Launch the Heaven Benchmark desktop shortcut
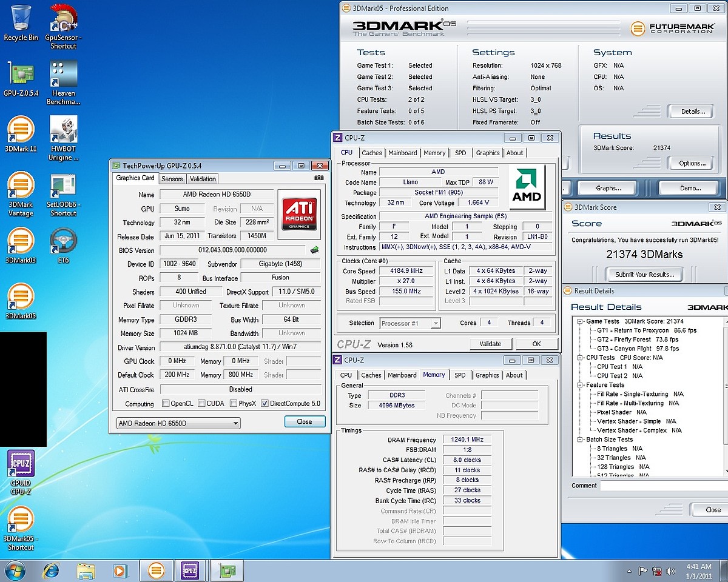This screenshot has width=728, height=582. click(64, 83)
